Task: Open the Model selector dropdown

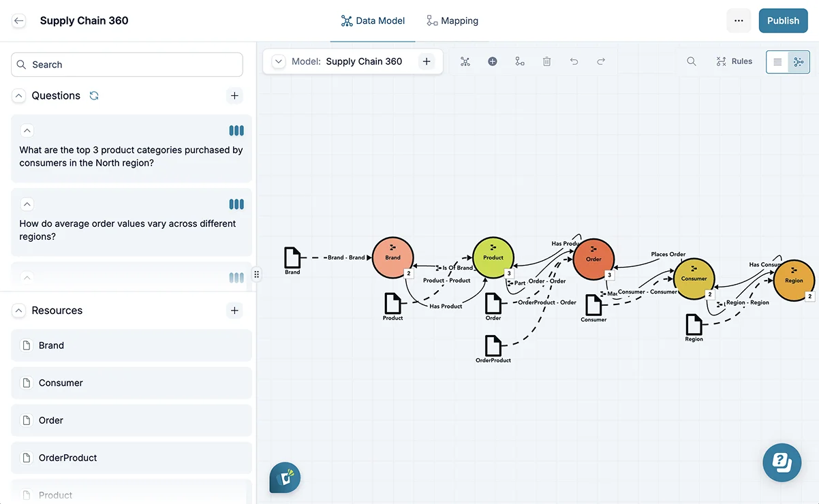Action: 278,61
